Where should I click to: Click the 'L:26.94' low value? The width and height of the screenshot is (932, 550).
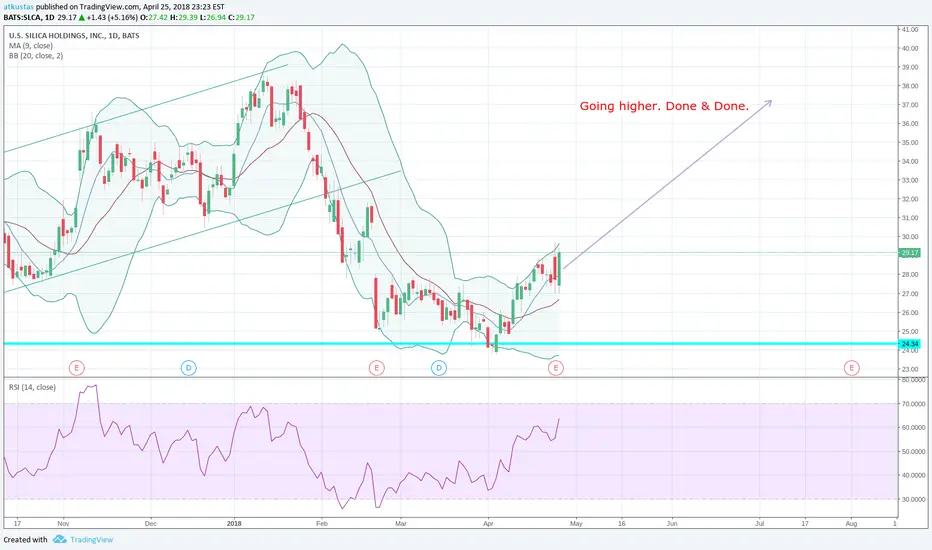[x=213, y=17]
